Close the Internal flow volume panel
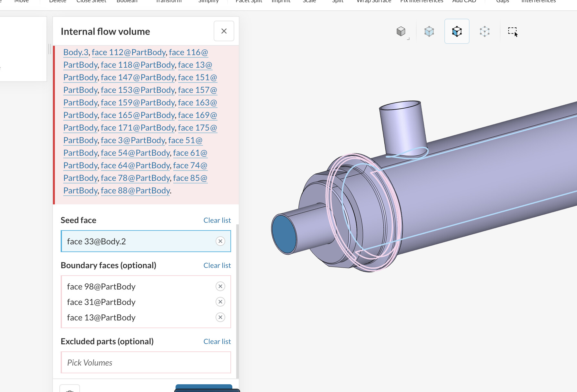This screenshot has width=577, height=392. pos(224,31)
